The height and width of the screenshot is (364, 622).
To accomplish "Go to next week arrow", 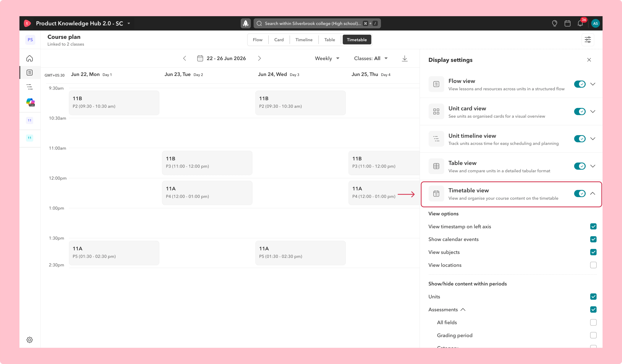I will 259,59.
